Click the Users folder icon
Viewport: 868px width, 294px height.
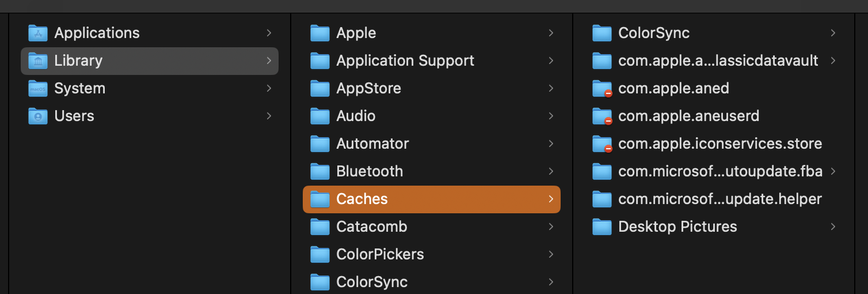(38, 116)
